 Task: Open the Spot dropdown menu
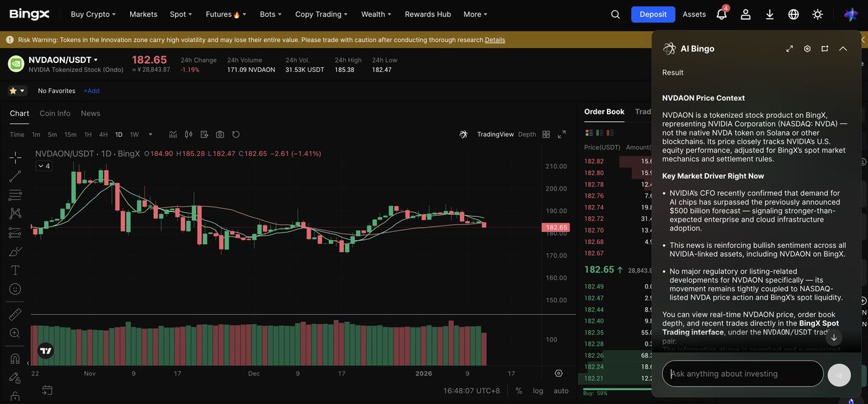coord(181,14)
